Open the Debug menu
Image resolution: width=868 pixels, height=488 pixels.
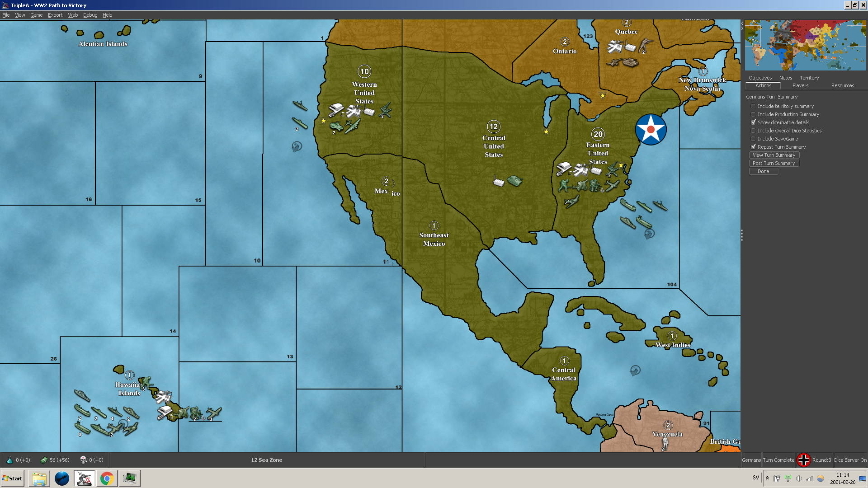(x=90, y=15)
